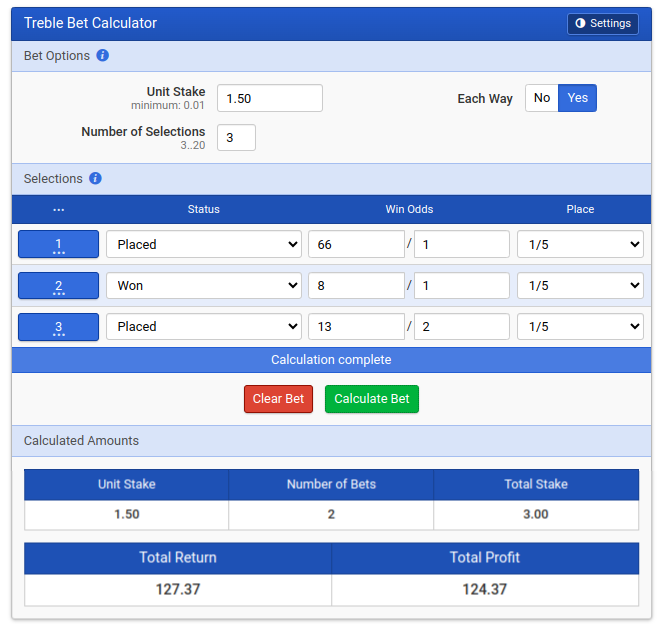This screenshot has width=660, height=624.
Task: Click the Number of Selections field
Action: 236,137
